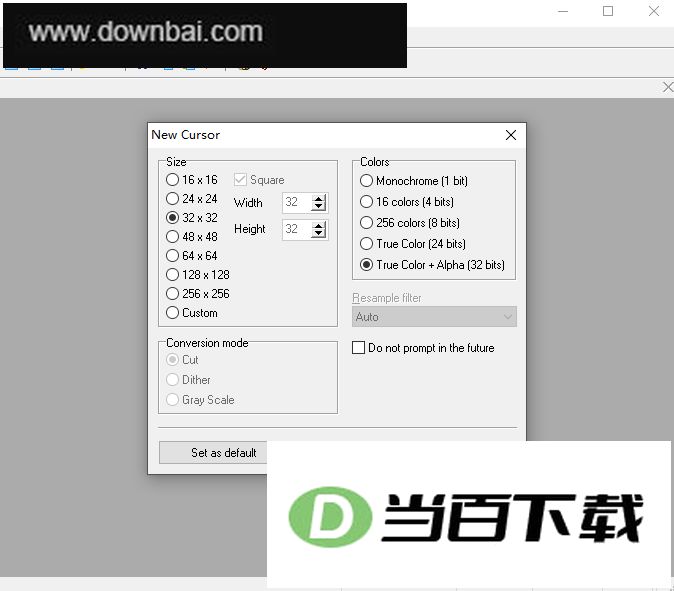Close the document panel with small X
Viewport: 674px width, 591px height.
pos(668,87)
